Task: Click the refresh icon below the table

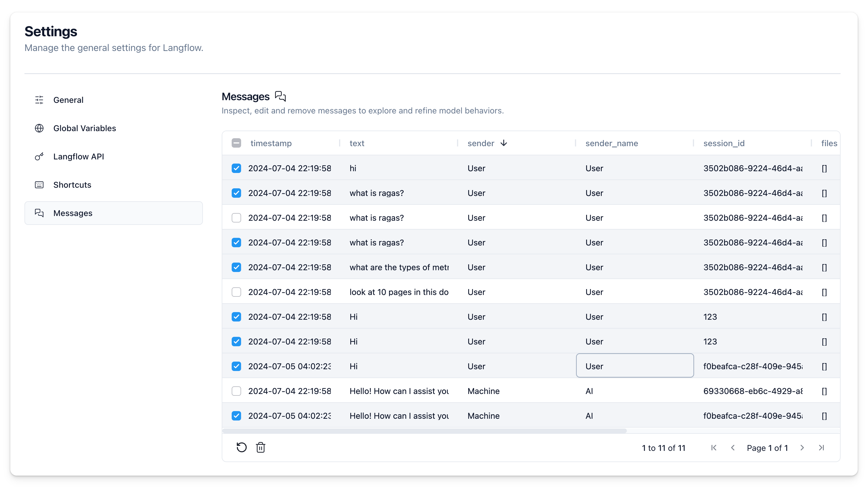Action: [x=241, y=447]
